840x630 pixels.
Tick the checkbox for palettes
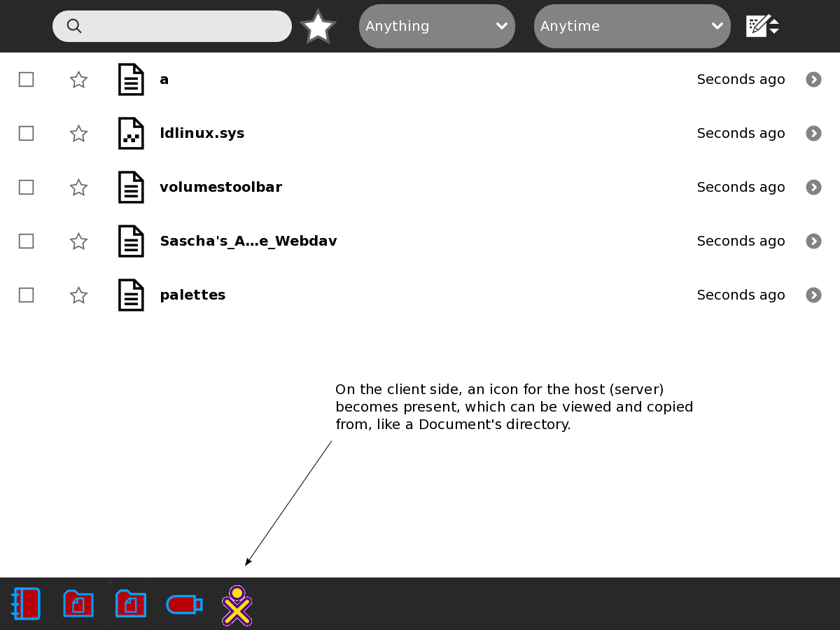26,295
